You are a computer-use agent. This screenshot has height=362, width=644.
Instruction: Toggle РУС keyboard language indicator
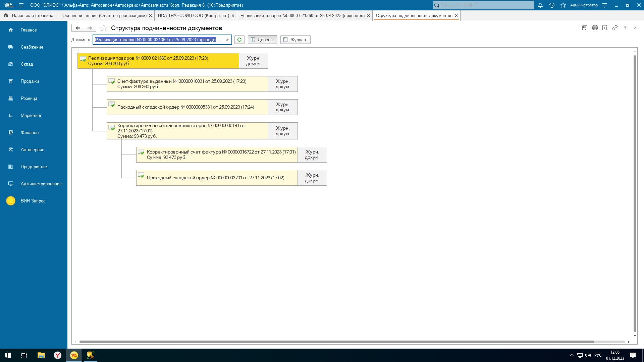pyautogui.click(x=598, y=355)
